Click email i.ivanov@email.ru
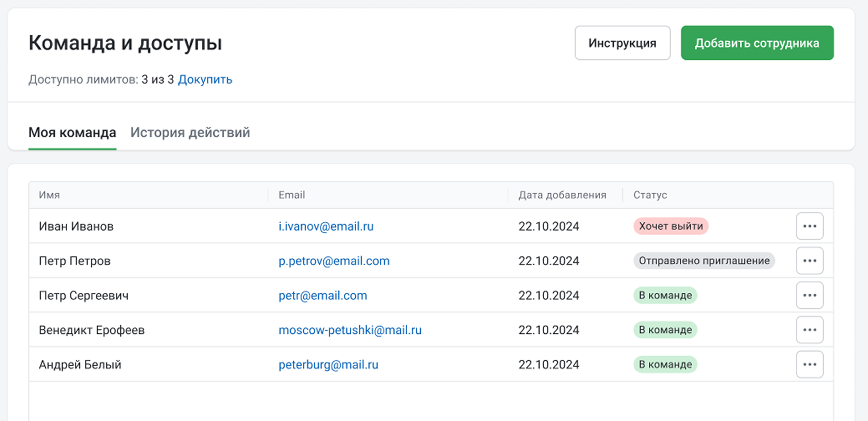Image resolution: width=868 pixels, height=421 pixels. tap(326, 226)
